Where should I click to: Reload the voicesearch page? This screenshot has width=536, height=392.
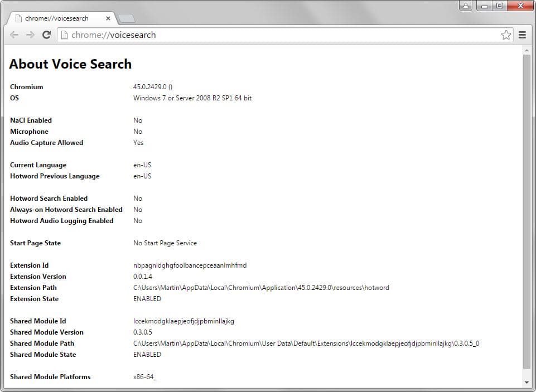tap(46, 35)
